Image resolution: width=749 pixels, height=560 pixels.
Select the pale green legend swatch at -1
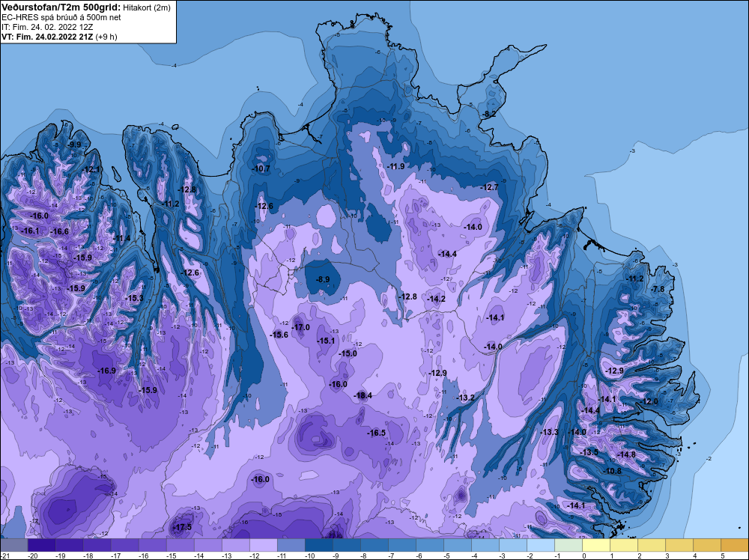coord(568,545)
